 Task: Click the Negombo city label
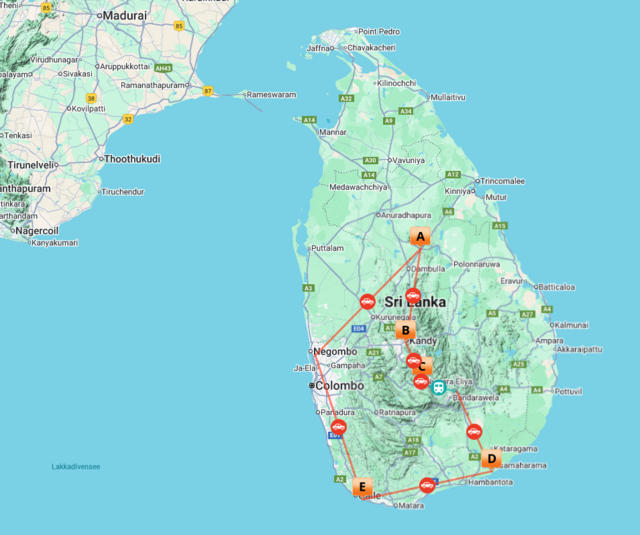click(x=336, y=351)
